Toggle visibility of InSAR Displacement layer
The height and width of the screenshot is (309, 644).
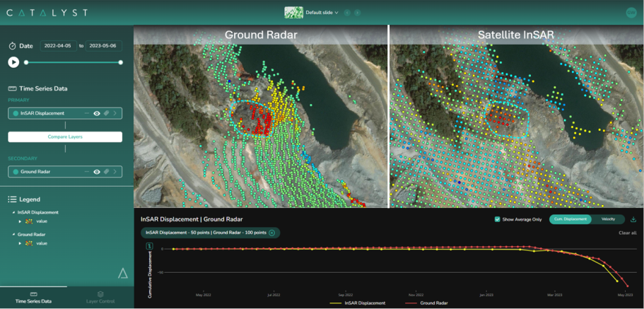pyautogui.click(x=96, y=113)
